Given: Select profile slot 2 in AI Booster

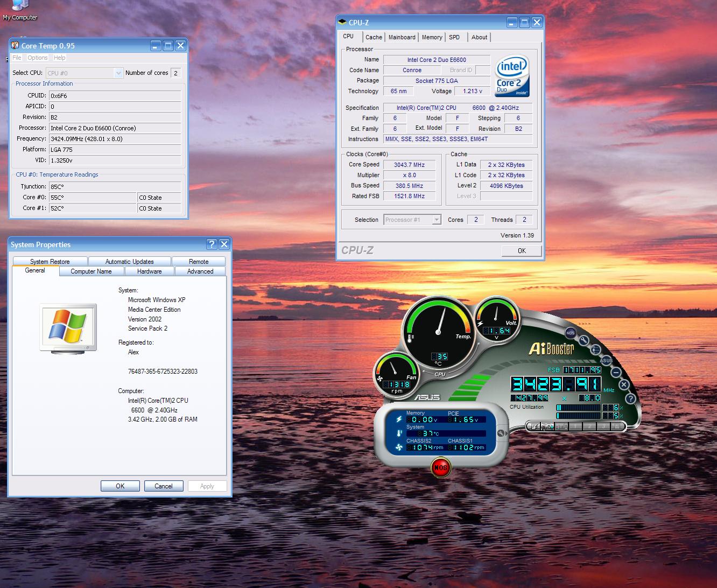Looking at the screenshot, I should [589, 426].
